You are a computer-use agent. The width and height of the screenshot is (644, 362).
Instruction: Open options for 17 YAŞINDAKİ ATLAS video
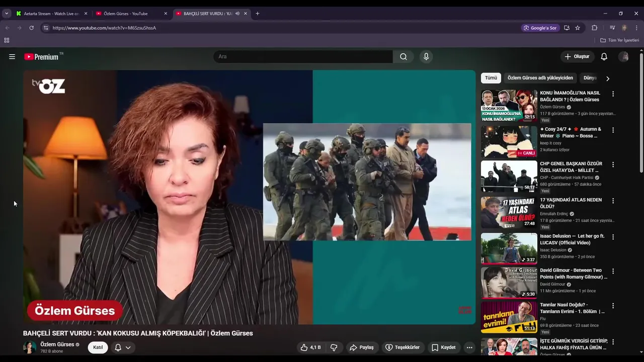tap(613, 201)
